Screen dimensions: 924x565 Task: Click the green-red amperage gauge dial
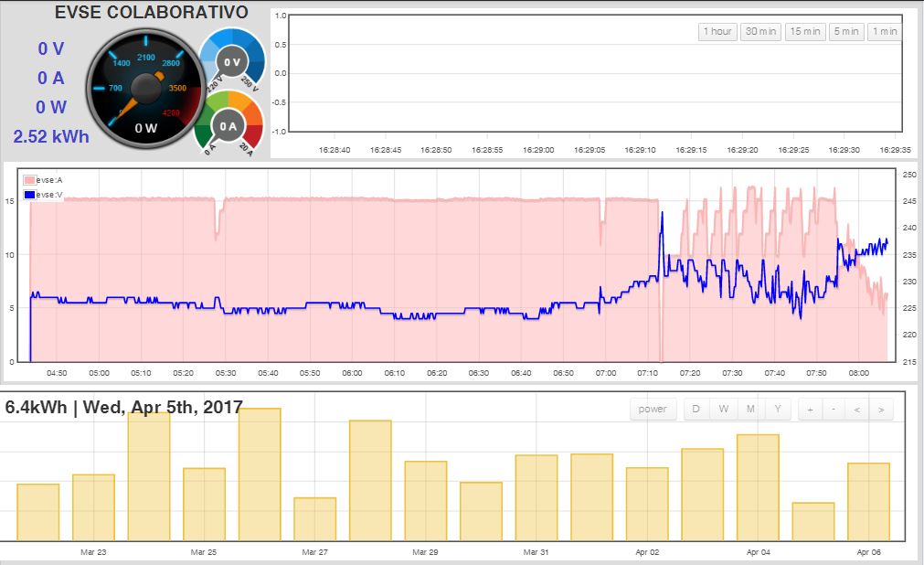[228, 125]
